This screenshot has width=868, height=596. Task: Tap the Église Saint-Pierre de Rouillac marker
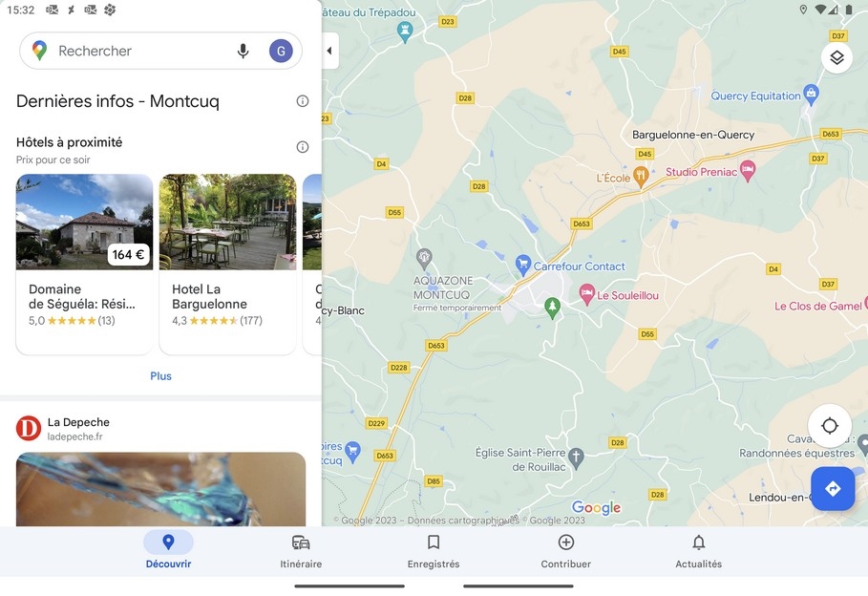(x=576, y=458)
